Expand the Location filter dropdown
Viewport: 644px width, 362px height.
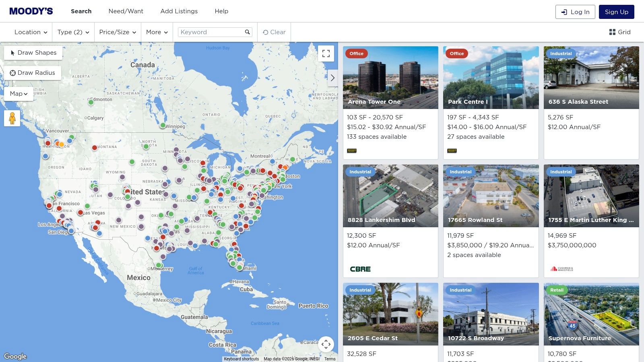point(31,32)
